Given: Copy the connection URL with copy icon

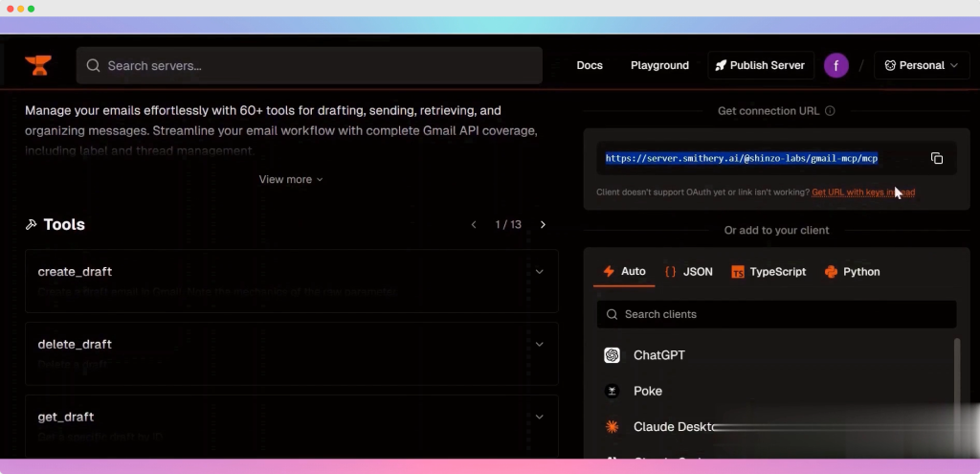Looking at the screenshot, I should (x=937, y=159).
